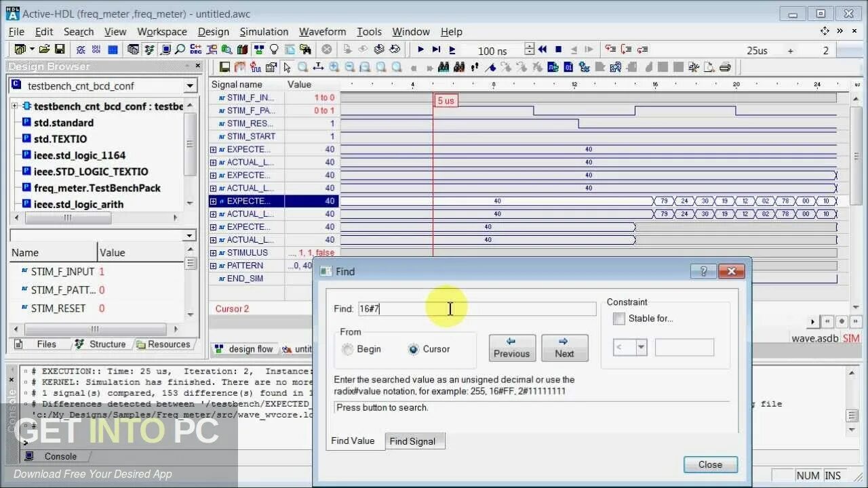The image size is (868, 488).
Task: Enable the 'Stable for...' checkbox
Action: pos(619,319)
